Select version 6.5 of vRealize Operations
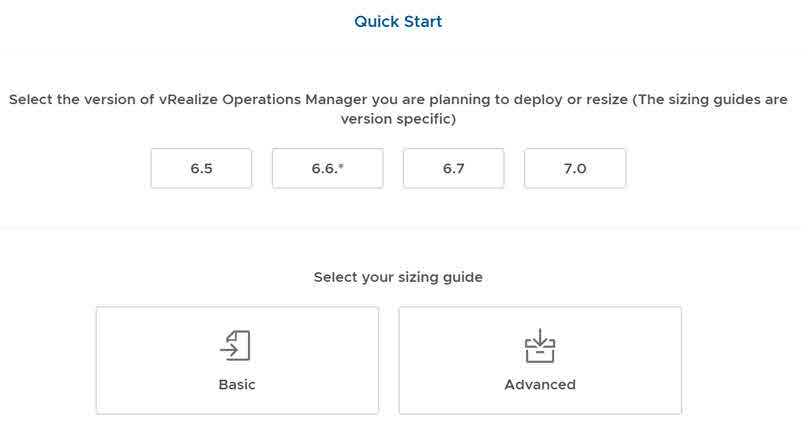 [x=201, y=169]
